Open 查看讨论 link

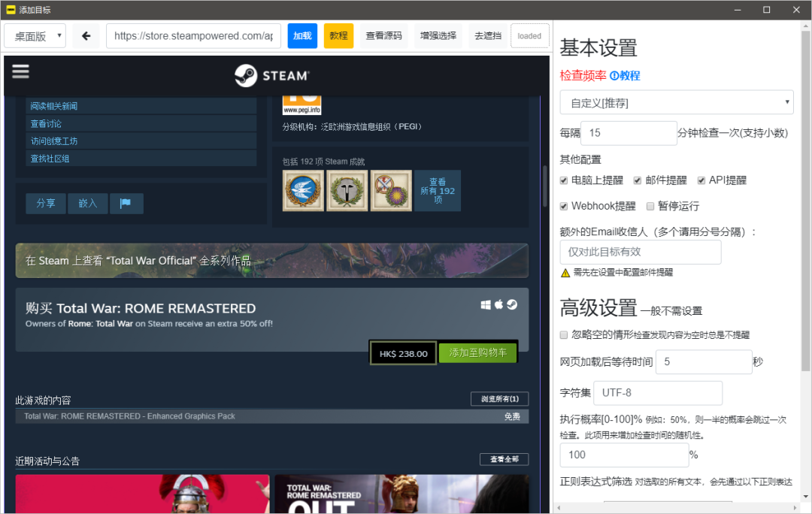pyautogui.click(x=141, y=124)
